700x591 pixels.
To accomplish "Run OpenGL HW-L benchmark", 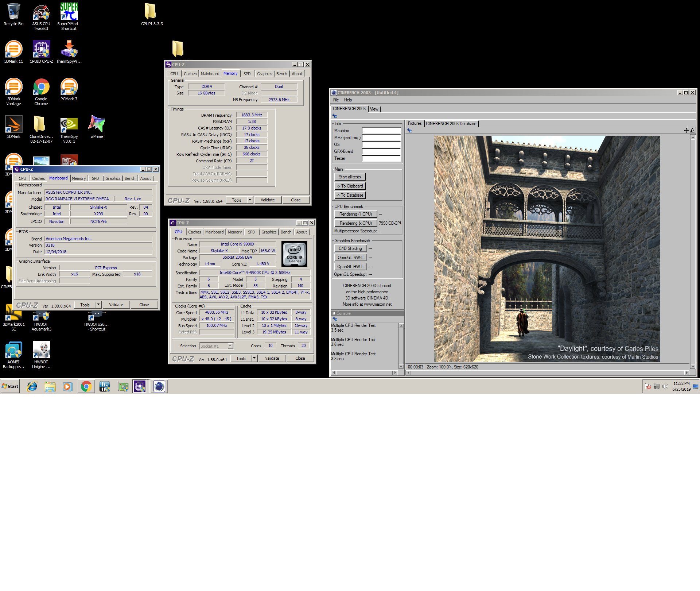I will point(350,267).
